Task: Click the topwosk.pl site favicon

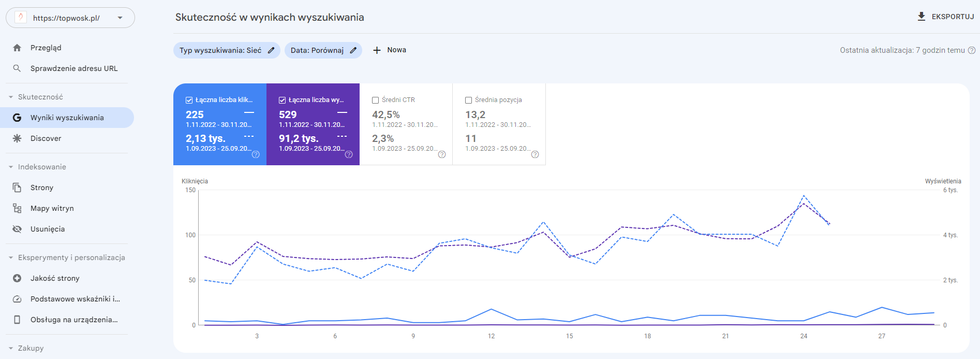Action: 21,18
